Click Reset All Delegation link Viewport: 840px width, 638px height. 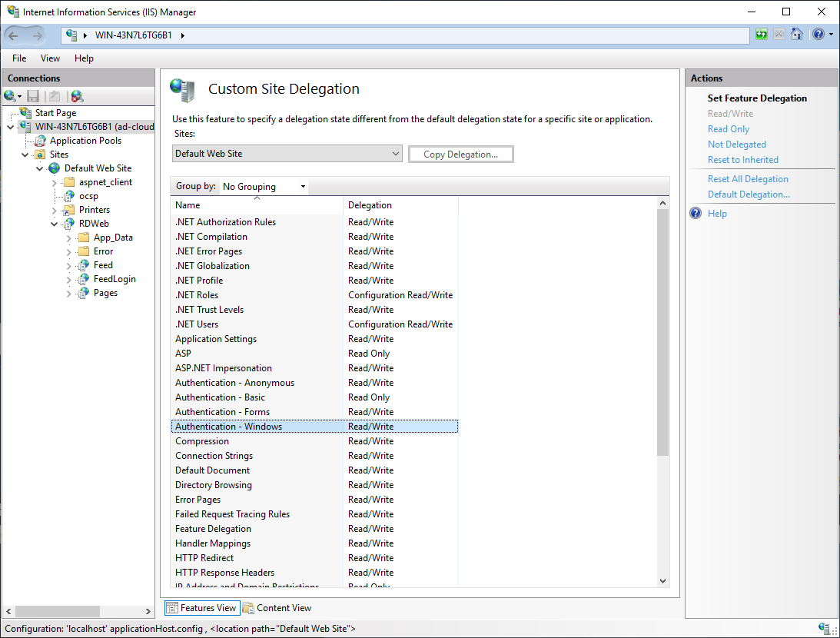tap(748, 179)
